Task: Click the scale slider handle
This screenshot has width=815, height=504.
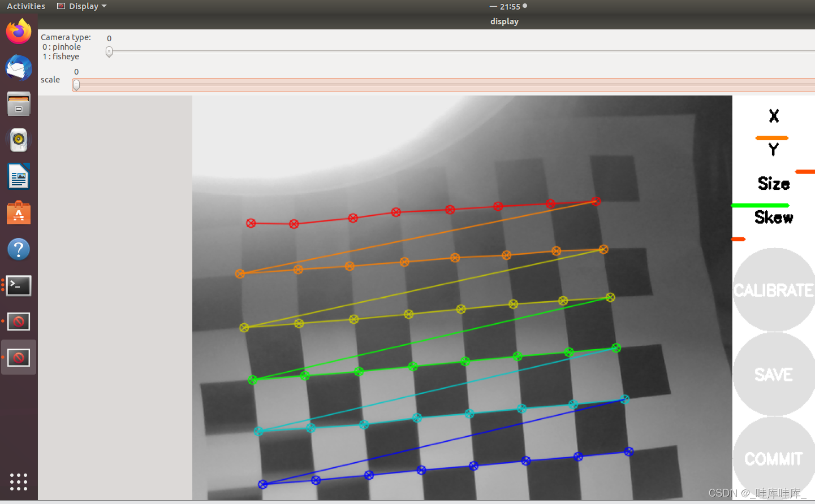Action: (x=76, y=85)
